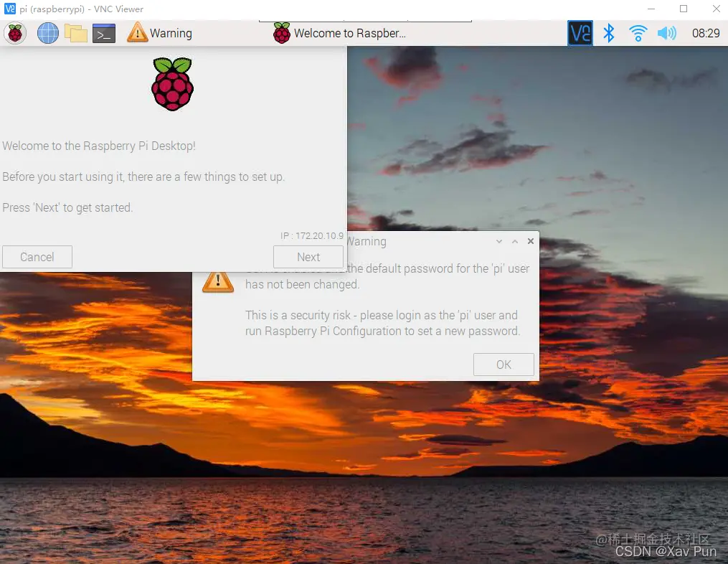Click the 'This is a security risk' message
Viewport: 728px width, 564px height.
coord(382,323)
